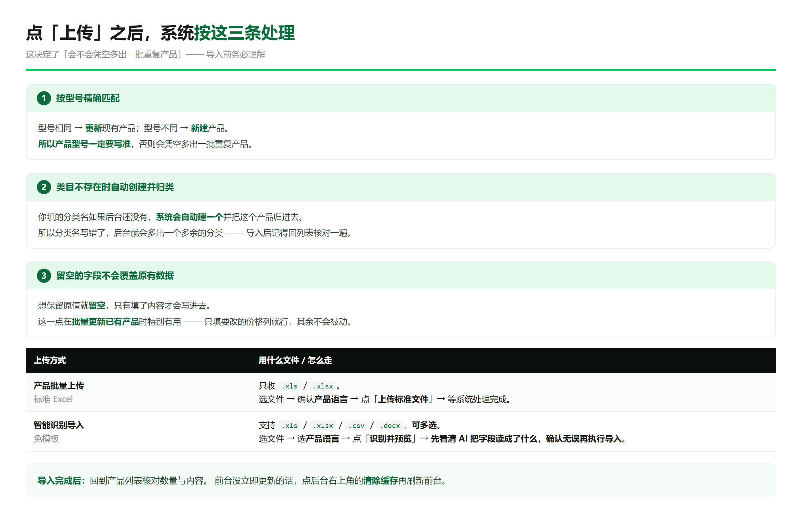Click the table header 上传方式
This screenshot has height=532, width=802.
click(x=50, y=360)
